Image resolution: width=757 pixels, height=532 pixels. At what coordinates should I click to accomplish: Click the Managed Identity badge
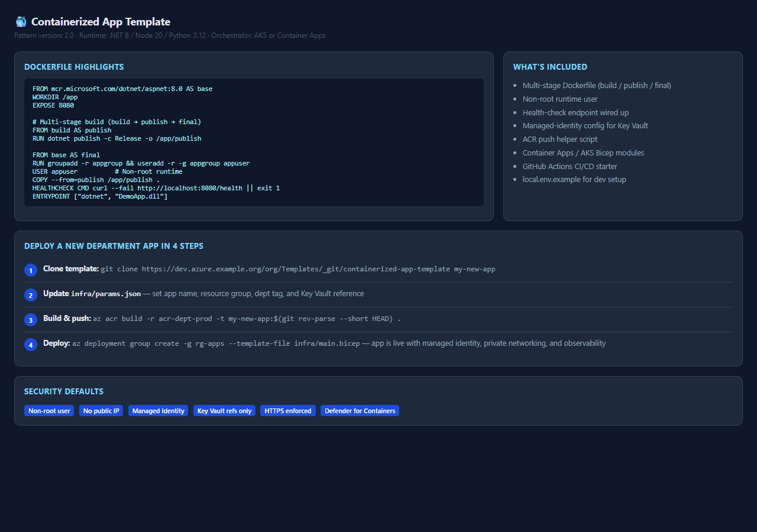tap(158, 411)
